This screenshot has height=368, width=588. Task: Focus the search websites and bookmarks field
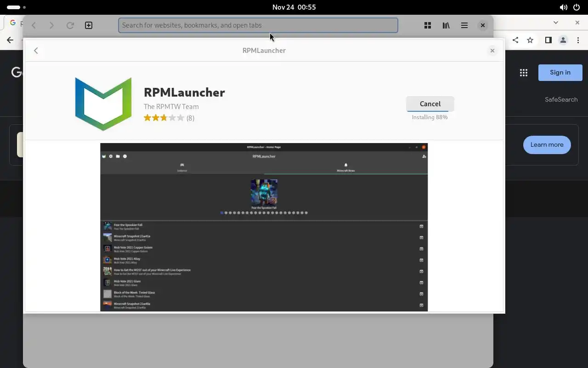[x=258, y=25]
